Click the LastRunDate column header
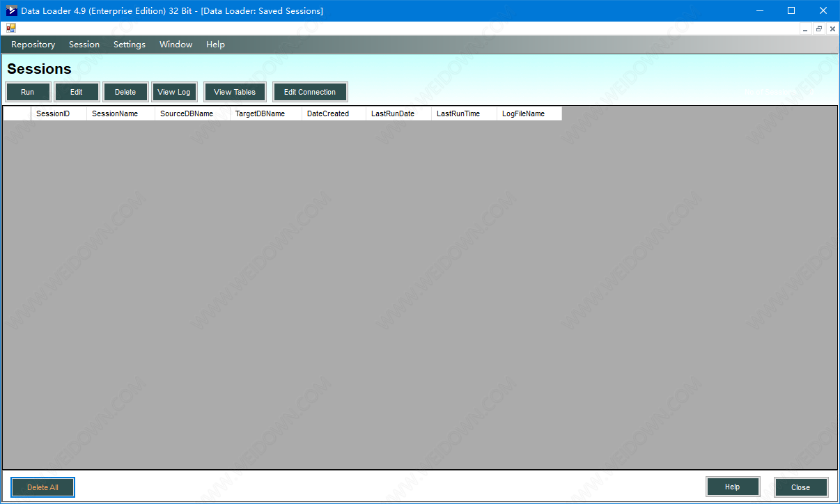The image size is (840, 504). tap(398, 113)
